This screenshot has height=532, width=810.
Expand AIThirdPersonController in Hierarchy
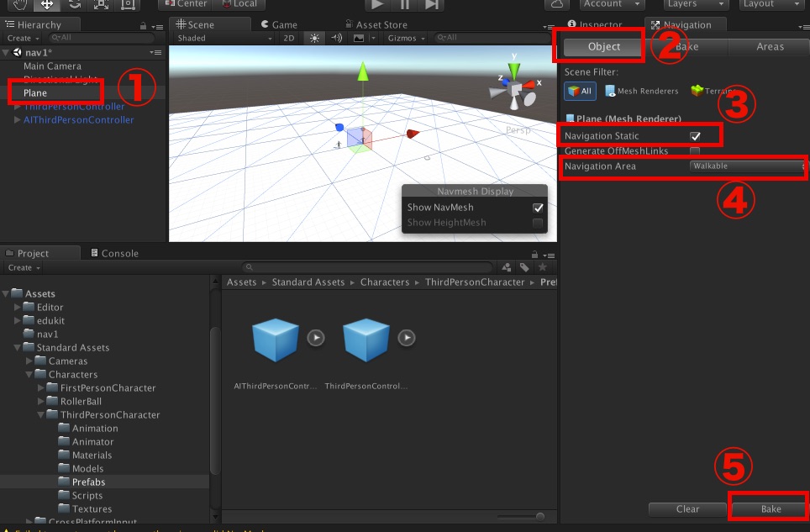click(x=17, y=120)
